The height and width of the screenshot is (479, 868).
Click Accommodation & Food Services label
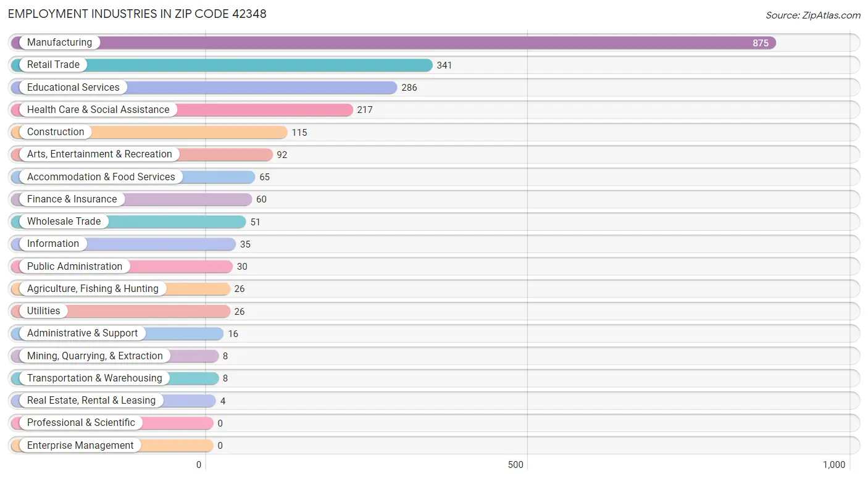[101, 177]
